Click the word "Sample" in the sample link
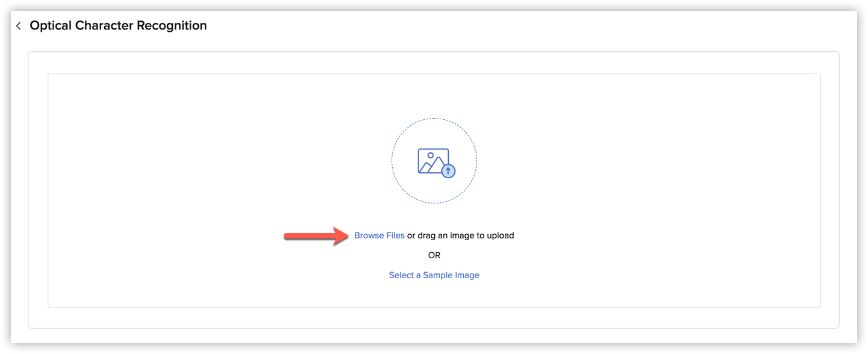Image resolution: width=868 pixels, height=354 pixels. pyautogui.click(x=436, y=275)
